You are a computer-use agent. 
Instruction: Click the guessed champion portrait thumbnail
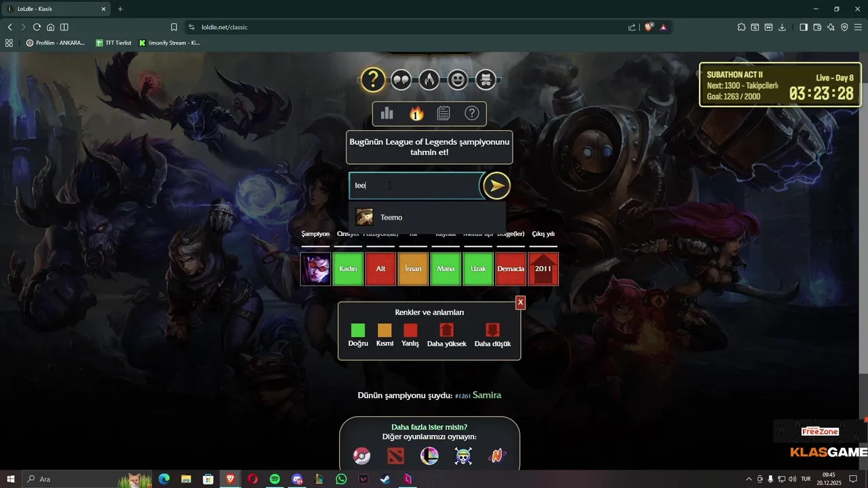pyautogui.click(x=315, y=269)
